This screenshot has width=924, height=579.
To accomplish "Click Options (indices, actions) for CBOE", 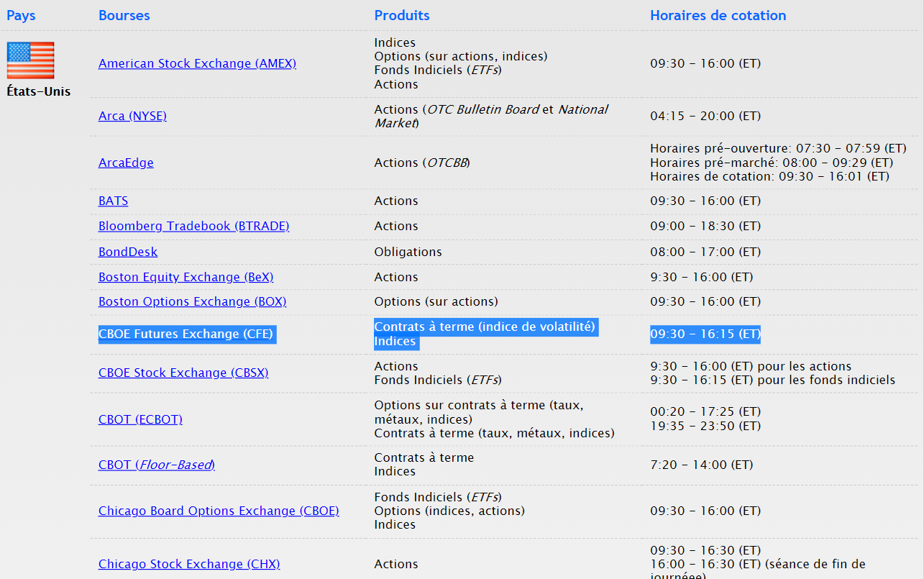I will (449, 511).
